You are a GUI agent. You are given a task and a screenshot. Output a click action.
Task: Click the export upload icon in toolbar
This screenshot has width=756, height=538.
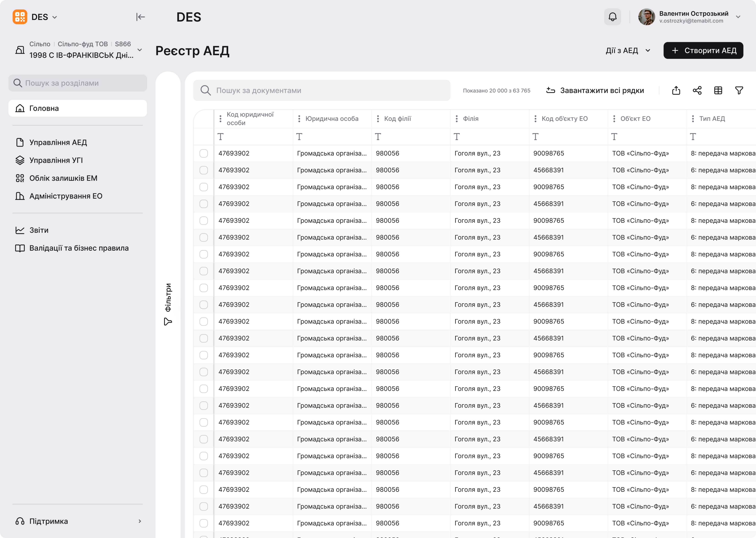[676, 90]
